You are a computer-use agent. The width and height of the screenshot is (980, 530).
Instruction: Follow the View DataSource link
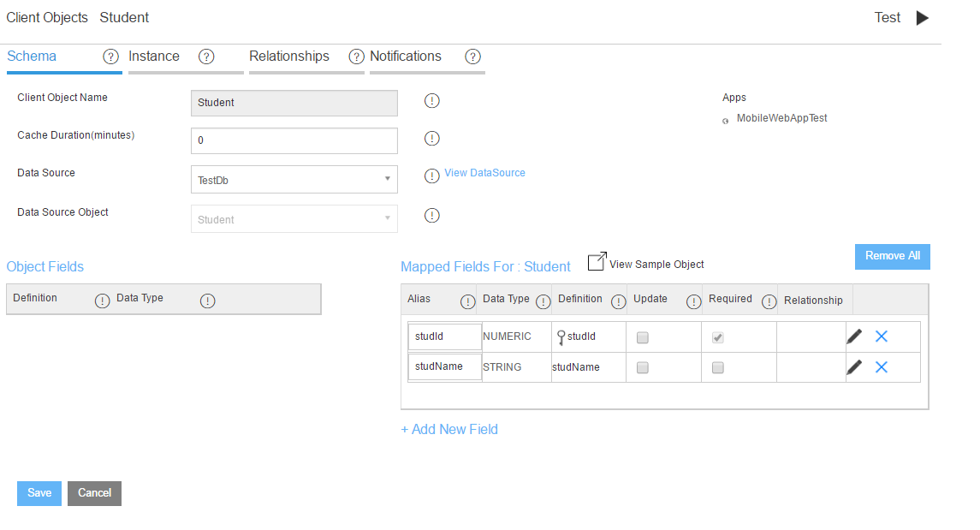[484, 173]
